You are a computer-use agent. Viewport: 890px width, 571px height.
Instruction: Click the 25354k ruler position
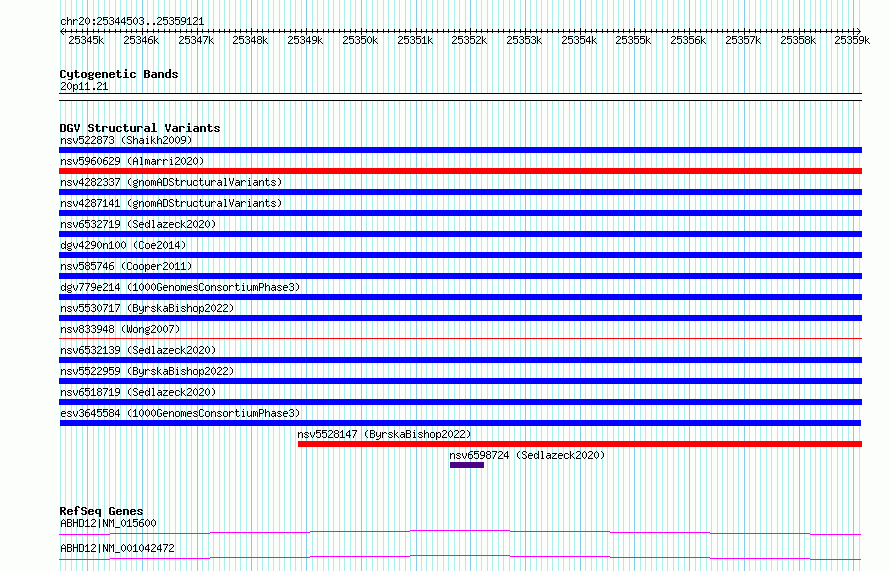580,40
